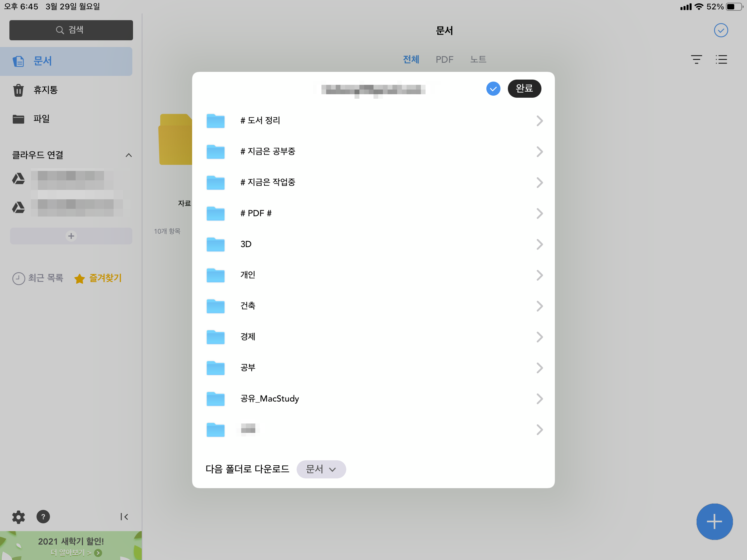Click the help question mark icon
The width and height of the screenshot is (747, 560).
pyautogui.click(x=43, y=517)
